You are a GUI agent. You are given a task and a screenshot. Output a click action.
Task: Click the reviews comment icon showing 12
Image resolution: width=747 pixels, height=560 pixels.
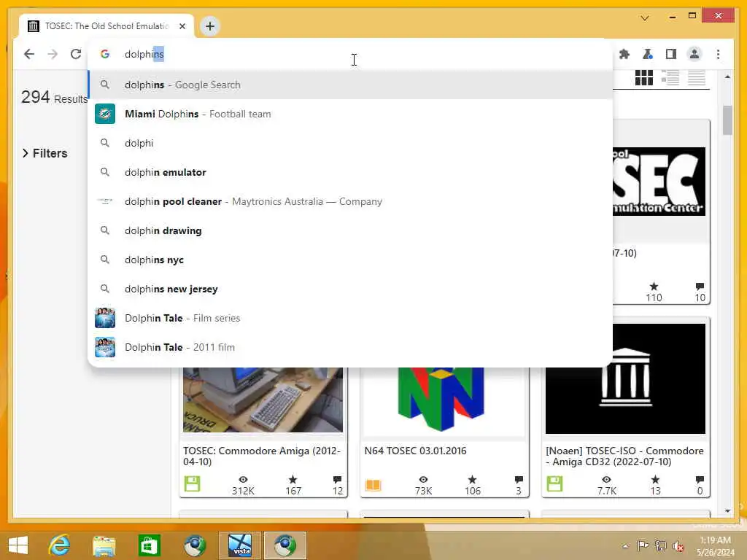coord(337,480)
